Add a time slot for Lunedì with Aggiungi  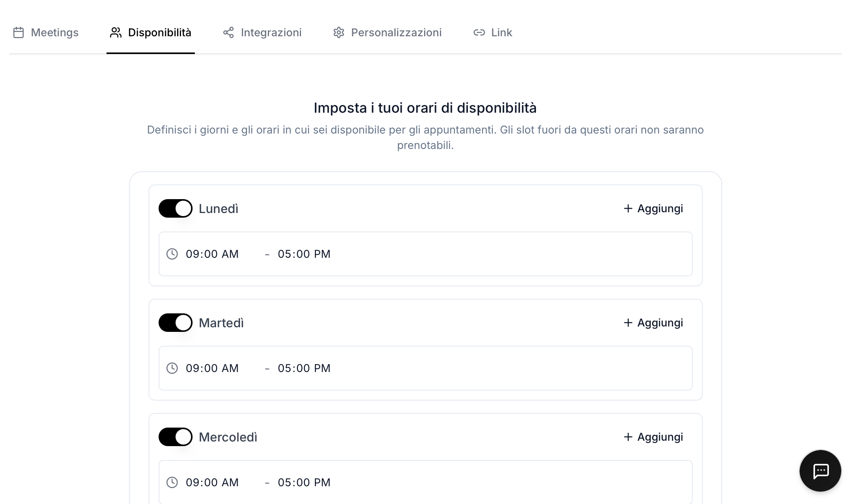coord(653,208)
